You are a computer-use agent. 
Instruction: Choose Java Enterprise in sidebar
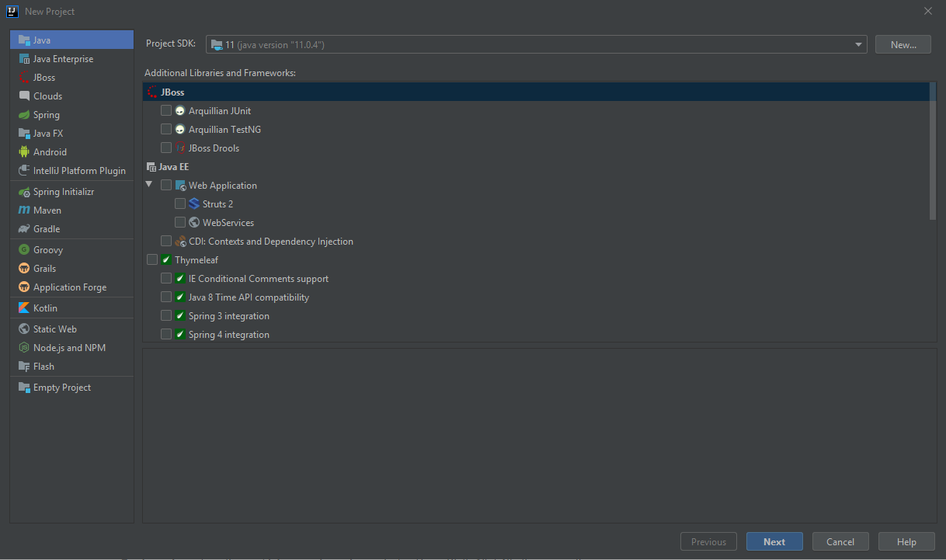pyautogui.click(x=71, y=59)
